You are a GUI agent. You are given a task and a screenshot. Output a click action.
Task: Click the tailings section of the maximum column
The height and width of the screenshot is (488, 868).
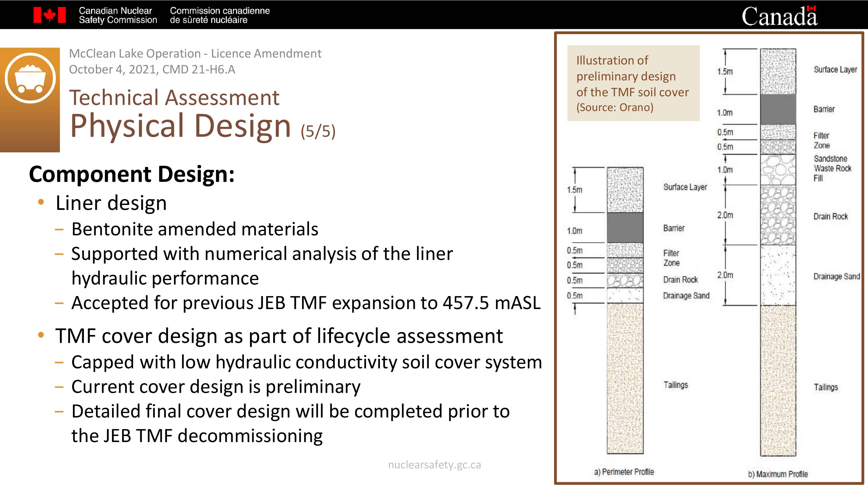pos(778,380)
